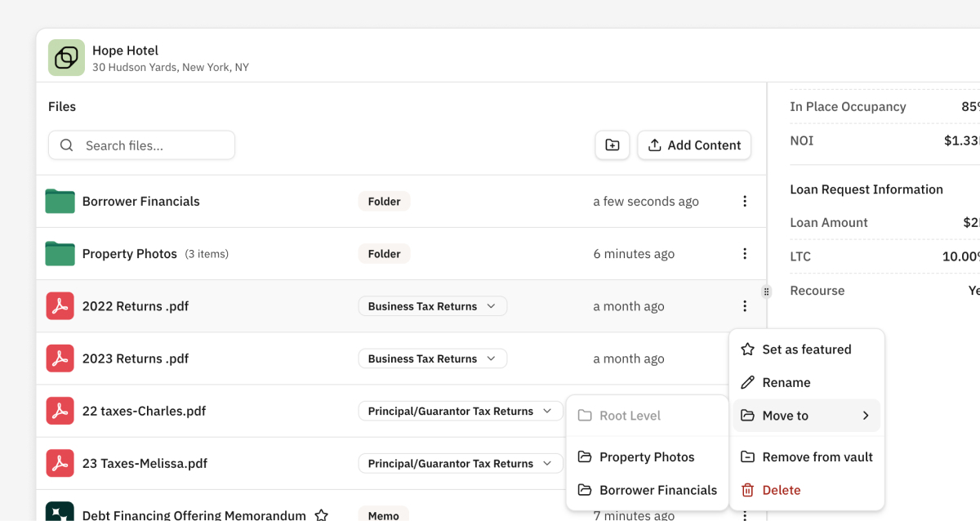Choose Rename in the context menu
This screenshot has width=980, height=521.
click(786, 382)
